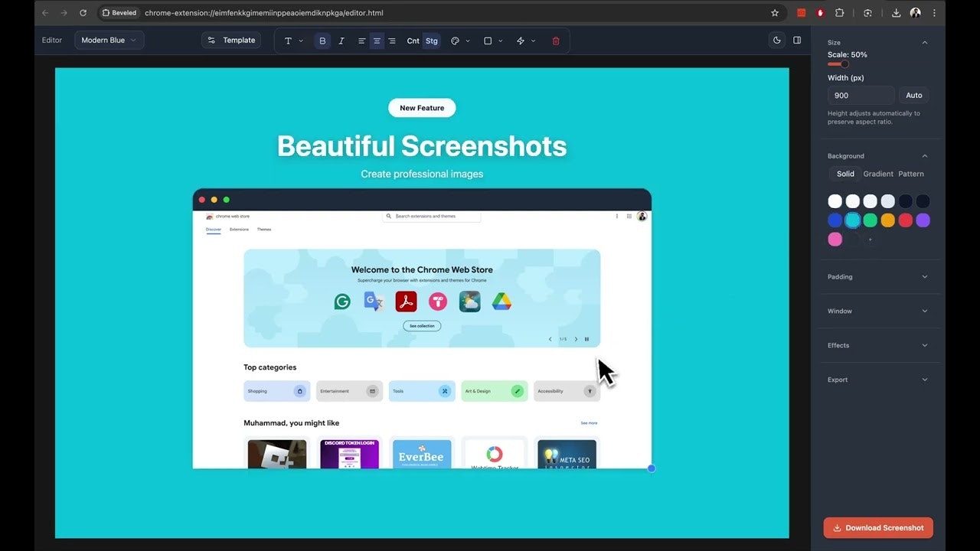Toggle dark theme with the moon icon
Screen dimensions: 980x551
(x=777, y=40)
